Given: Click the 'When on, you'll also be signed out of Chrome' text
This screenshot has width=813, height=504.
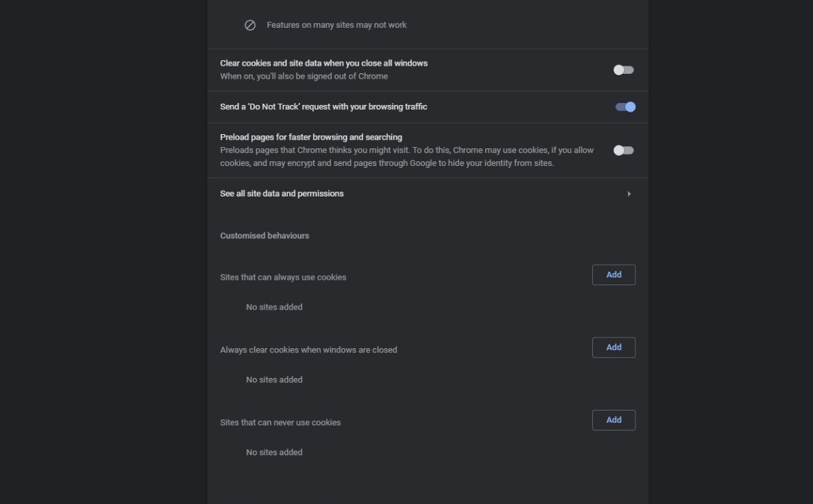Looking at the screenshot, I should click(304, 76).
